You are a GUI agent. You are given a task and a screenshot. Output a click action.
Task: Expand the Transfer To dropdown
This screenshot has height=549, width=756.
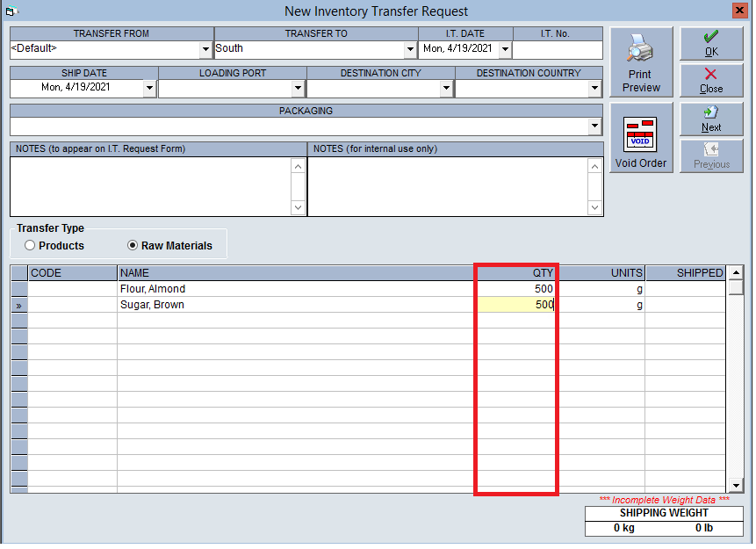point(411,50)
